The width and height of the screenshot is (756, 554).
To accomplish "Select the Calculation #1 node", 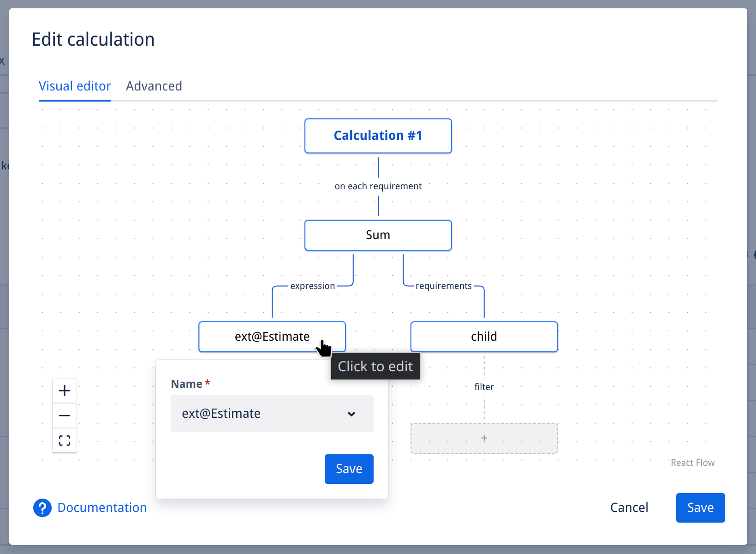I will pos(378,136).
